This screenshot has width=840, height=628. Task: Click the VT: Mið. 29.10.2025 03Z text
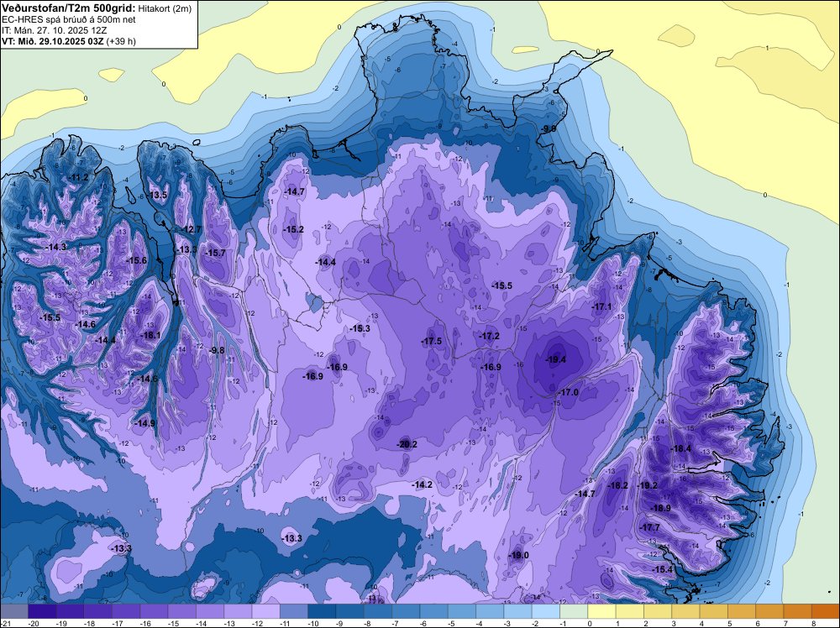(x=54, y=41)
